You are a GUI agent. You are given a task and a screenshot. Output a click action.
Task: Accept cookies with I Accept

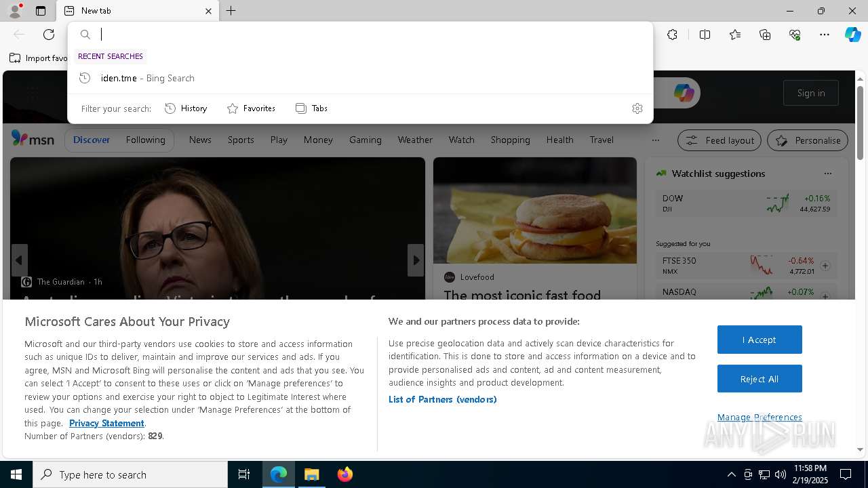pyautogui.click(x=759, y=340)
